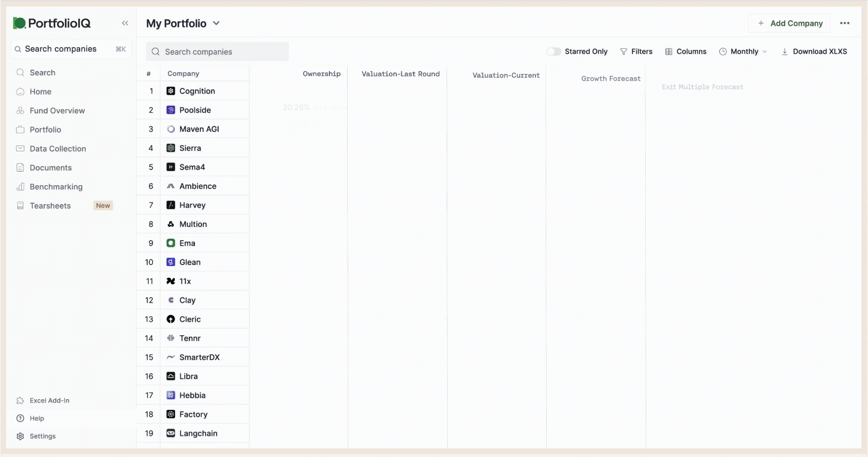
Task: Open Portfolio in the sidebar
Action: (45, 129)
